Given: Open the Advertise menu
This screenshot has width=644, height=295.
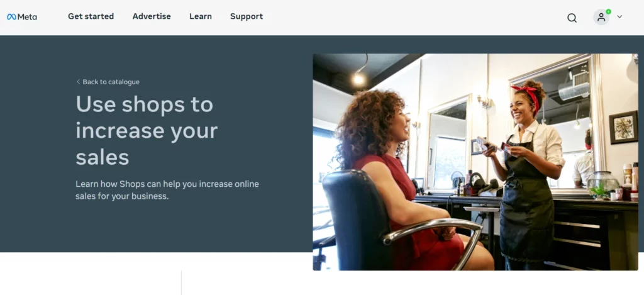Looking at the screenshot, I should 152,16.
